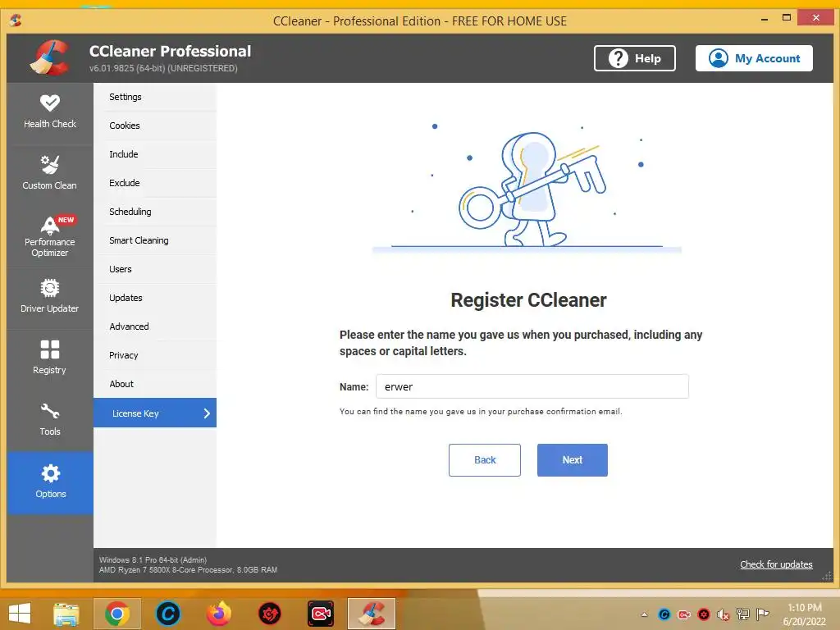The image size is (840, 630).
Task: Open Google Chrome from the taskbar
Action: 117,614
